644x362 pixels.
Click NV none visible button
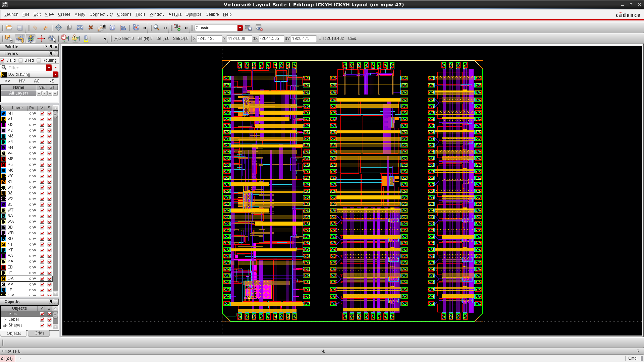pyautogui.click(x=22, y=81)
